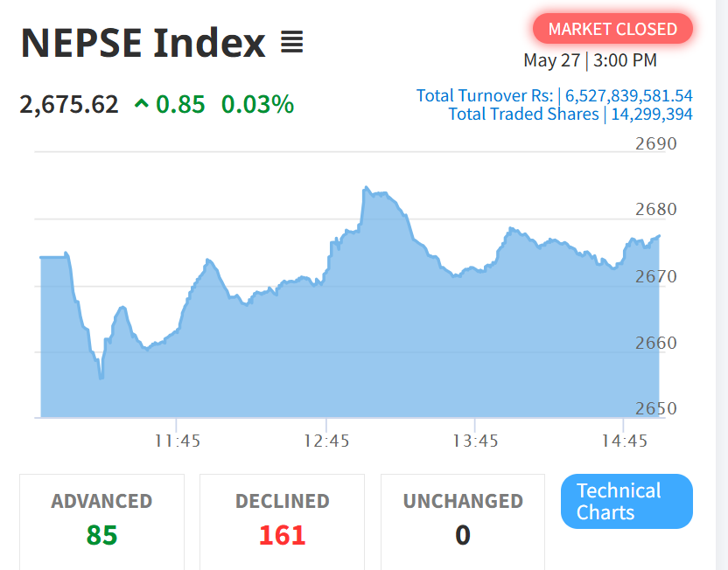Click the 0.03% percentage change
This screenshot has height=570, width=728.
pyautogui.click(x=257, y=105)
